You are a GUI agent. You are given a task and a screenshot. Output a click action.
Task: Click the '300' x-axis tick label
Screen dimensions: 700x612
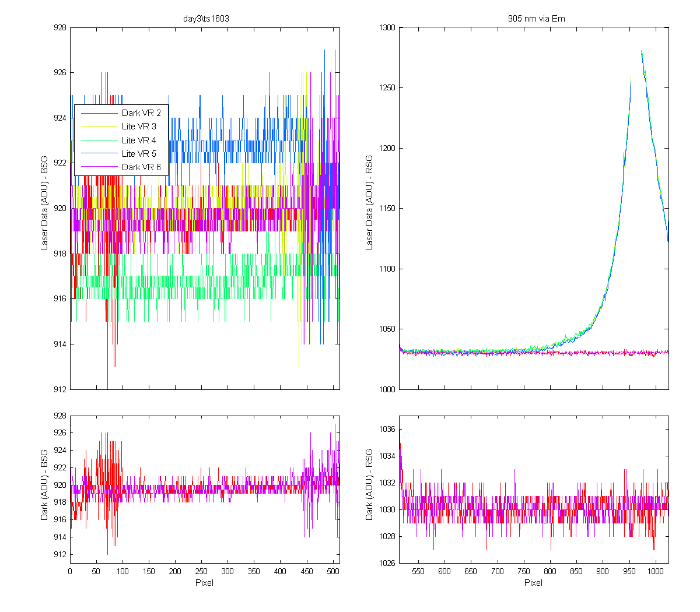point(228,572)
